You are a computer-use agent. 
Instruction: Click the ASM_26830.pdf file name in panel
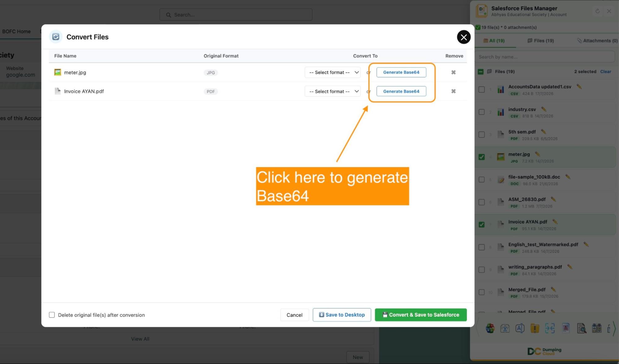pos(527,199)
